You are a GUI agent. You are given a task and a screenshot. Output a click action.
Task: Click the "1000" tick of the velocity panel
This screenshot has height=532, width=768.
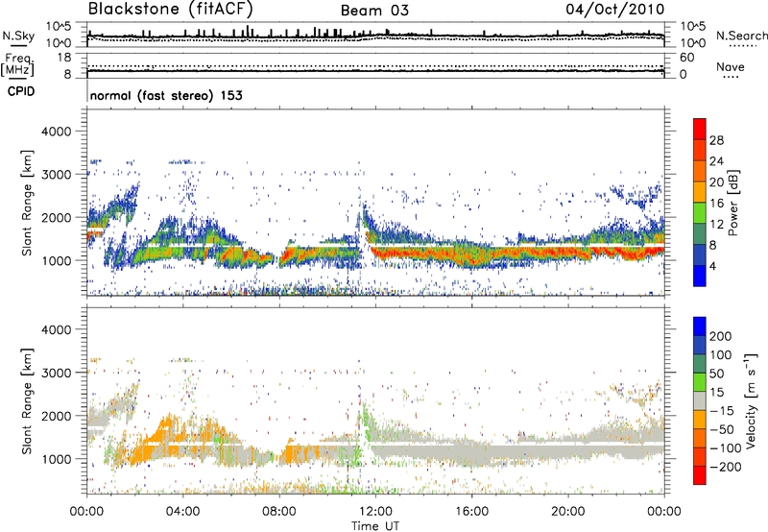click(56, 458)
